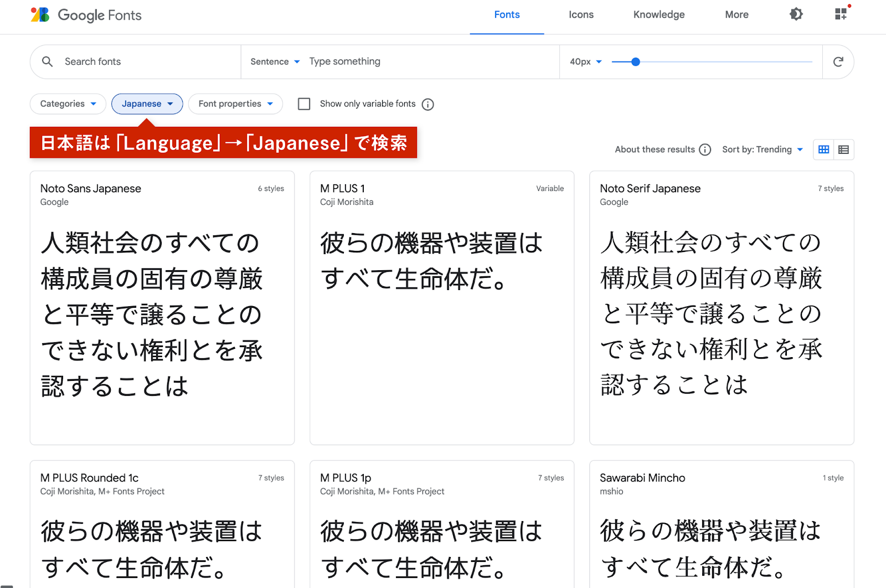Expand the Font properties dropdown
Screen dimensions: 886x588
[235, 104]
